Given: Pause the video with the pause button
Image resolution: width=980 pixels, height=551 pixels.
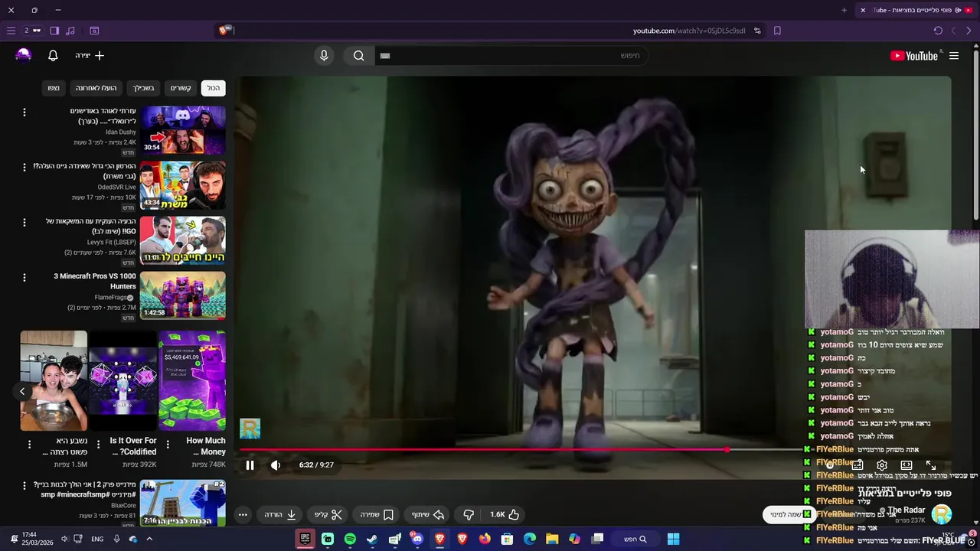Looking at the screenshot, I should [x=250, y=465].
